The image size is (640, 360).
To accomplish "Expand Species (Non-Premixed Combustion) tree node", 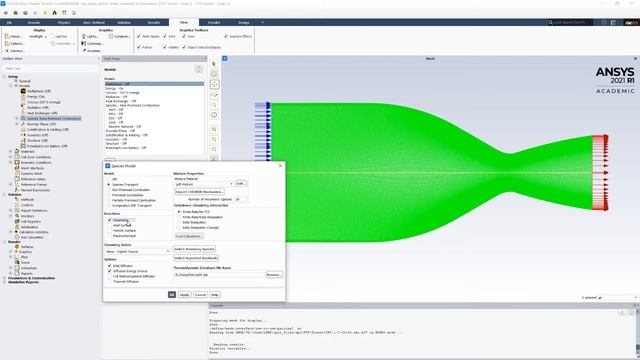I will coord(17,118).
